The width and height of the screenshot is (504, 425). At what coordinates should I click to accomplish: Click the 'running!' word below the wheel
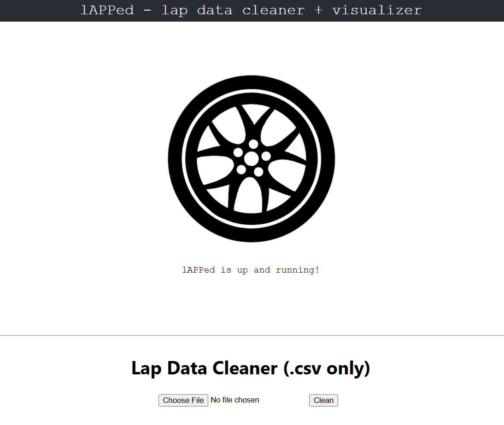tap(298, 270)
